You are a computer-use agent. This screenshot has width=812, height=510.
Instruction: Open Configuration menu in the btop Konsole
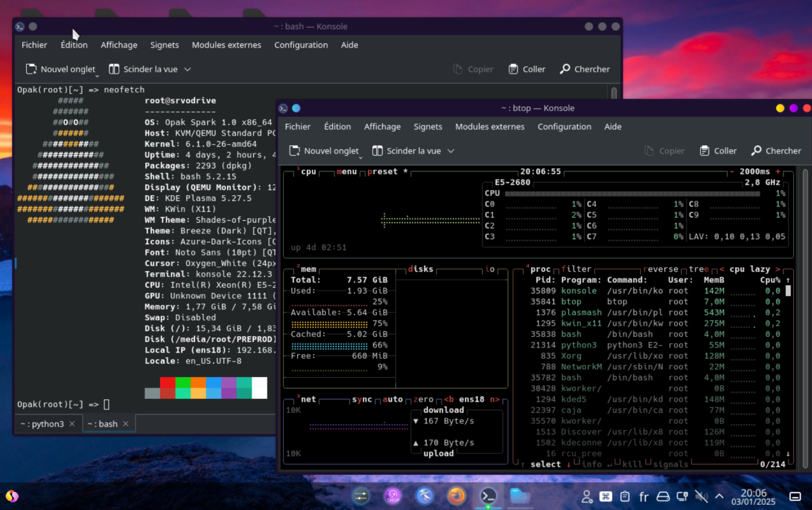point(565,126)
